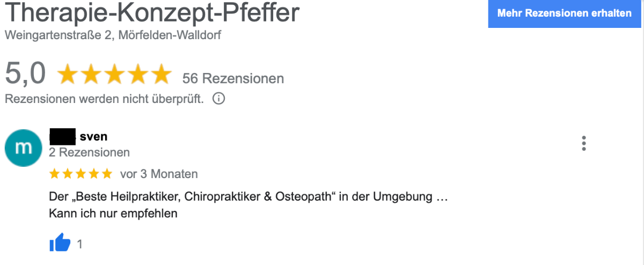Click the 'Mehr Rezensionen erhalten' button

point(565,13)
